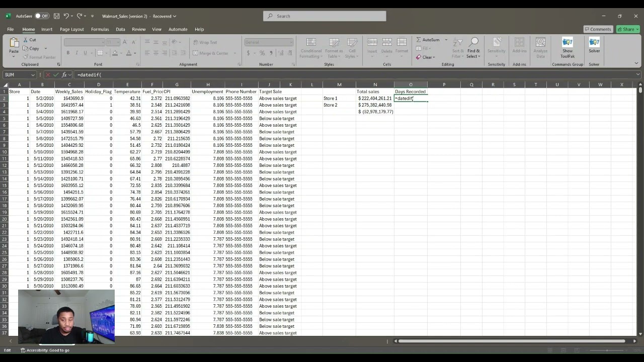The image size is (644, 362).
Task: Cancel the formula entry with X
Action: [49, 75]
